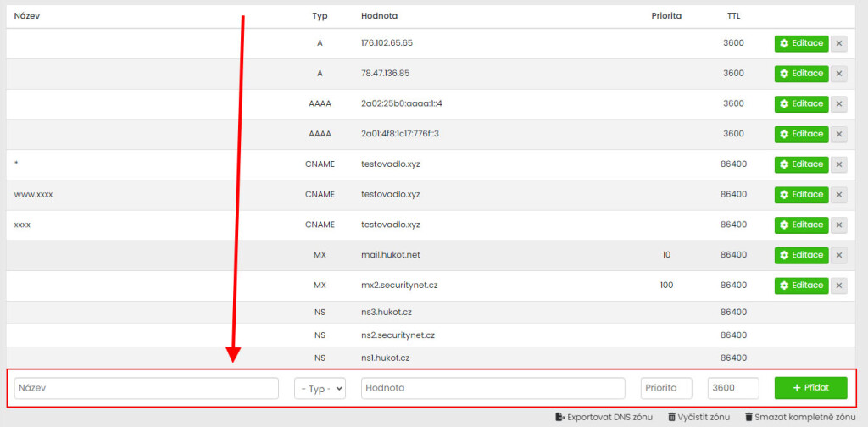The height and width of the screenshot is (427, 868).
Task: Remove the wildcard * CNAME record
Action: tap(838, 164)
